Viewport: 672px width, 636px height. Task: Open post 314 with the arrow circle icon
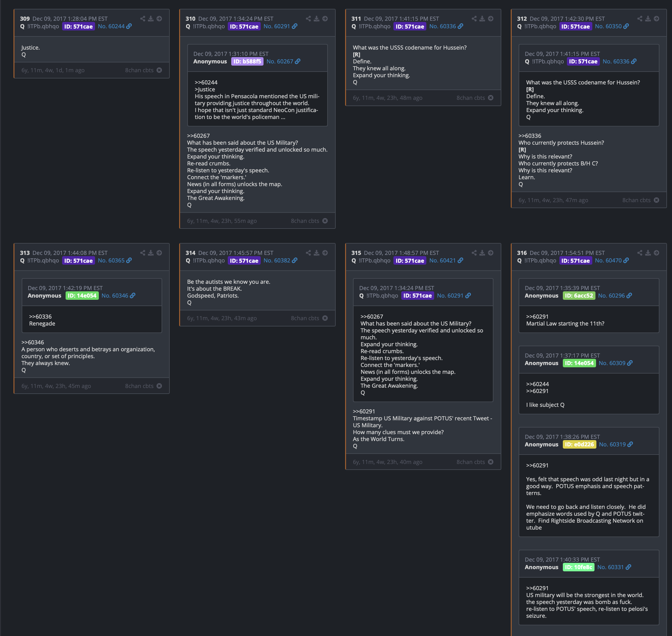[x=325, y=253]
